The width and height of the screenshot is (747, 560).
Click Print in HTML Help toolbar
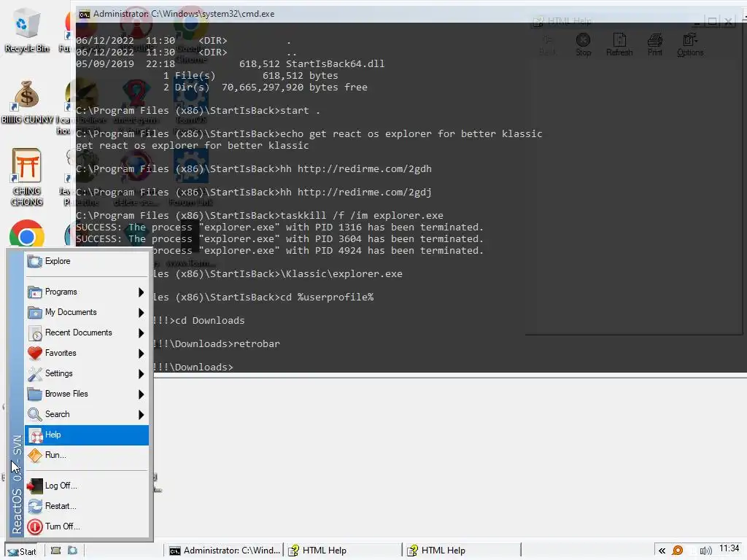point(655,45)
